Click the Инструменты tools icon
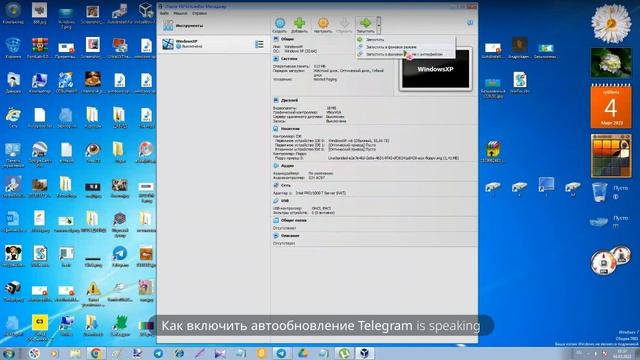 click(168, 25)
